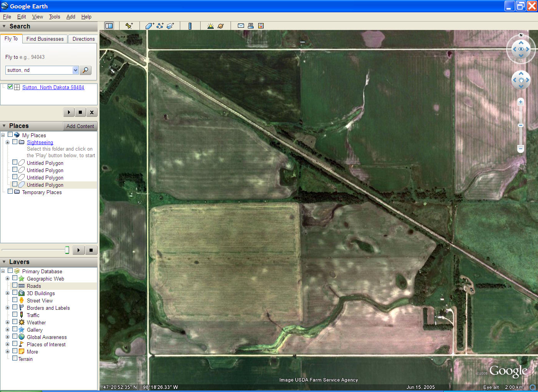Collapse the Places panel triangle
The height and width of the screenshot is (392, 538).
4,126
